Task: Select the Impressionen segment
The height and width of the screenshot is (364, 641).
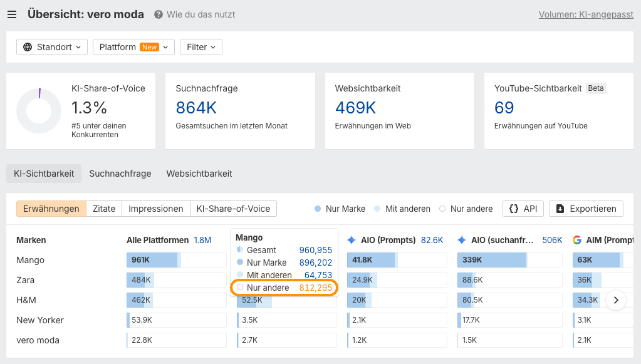Action: point(156,209)
